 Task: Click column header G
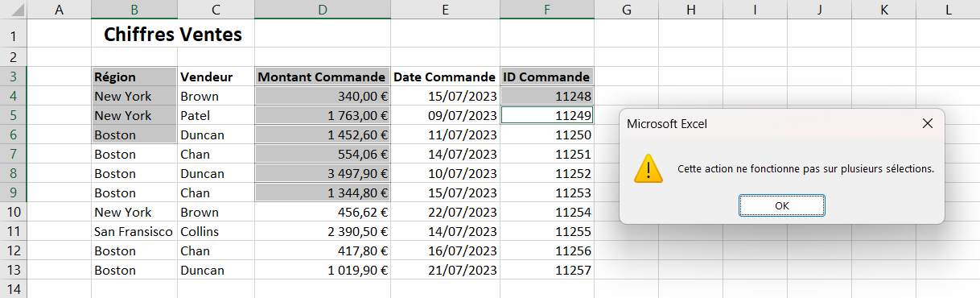pos(627,10)
